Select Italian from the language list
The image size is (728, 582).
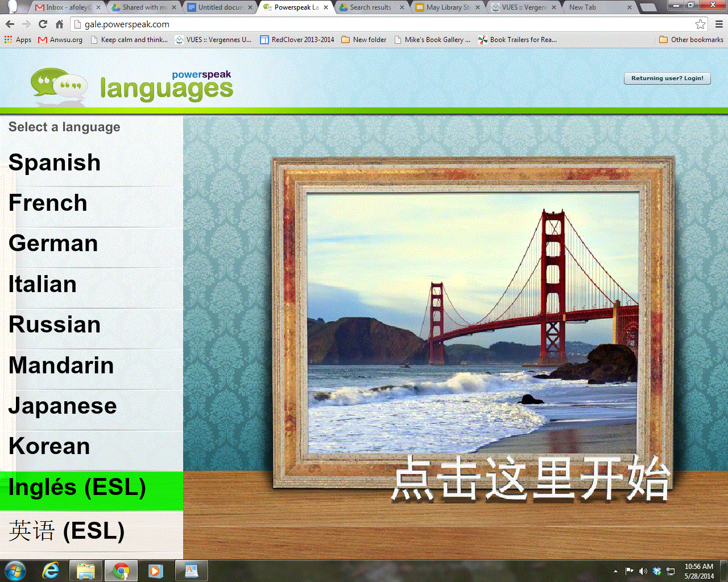92,285
